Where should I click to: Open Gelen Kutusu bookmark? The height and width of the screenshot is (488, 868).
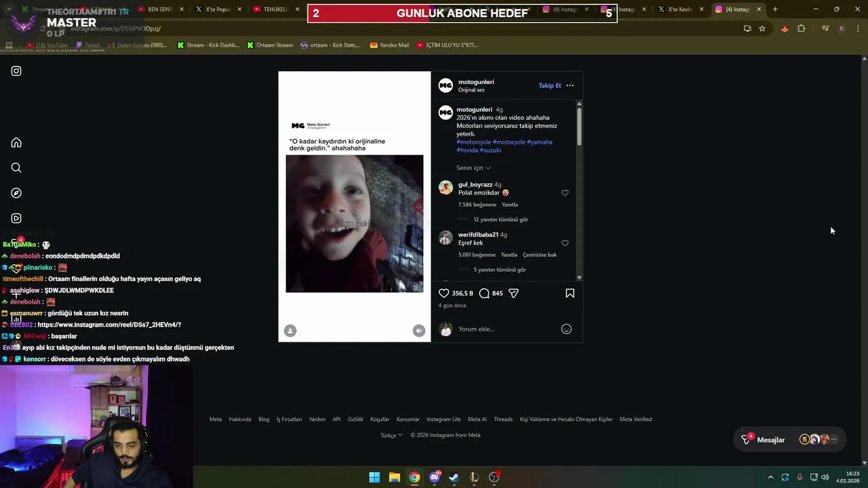click(137, 45)
